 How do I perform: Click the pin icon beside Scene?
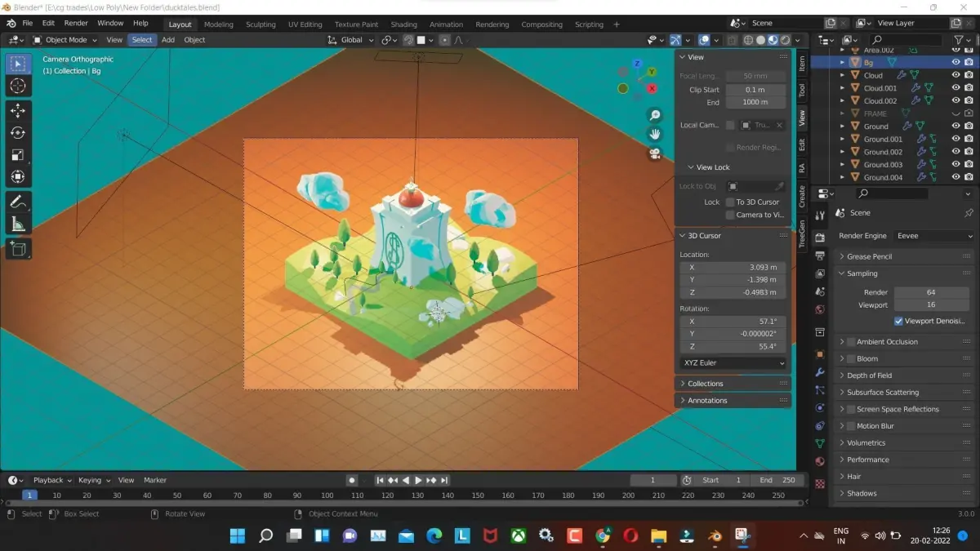click(x=969, y=213)
